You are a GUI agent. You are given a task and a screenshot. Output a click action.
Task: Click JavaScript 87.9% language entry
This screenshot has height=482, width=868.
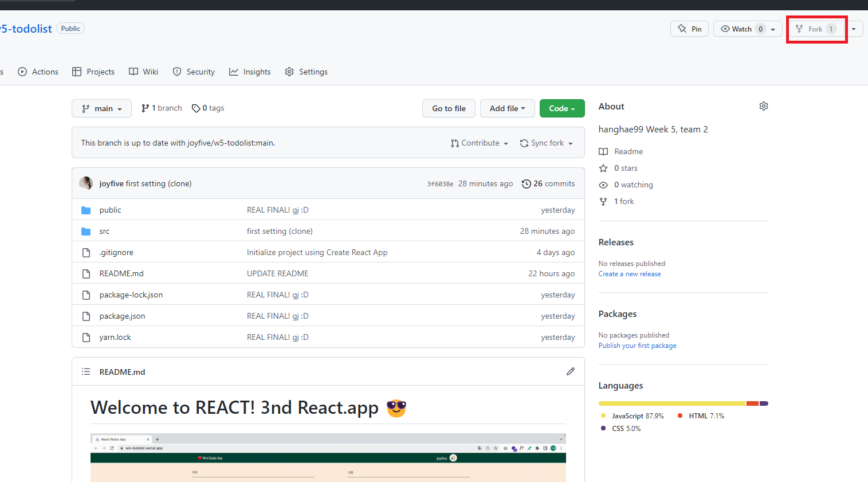coord(632,416)
